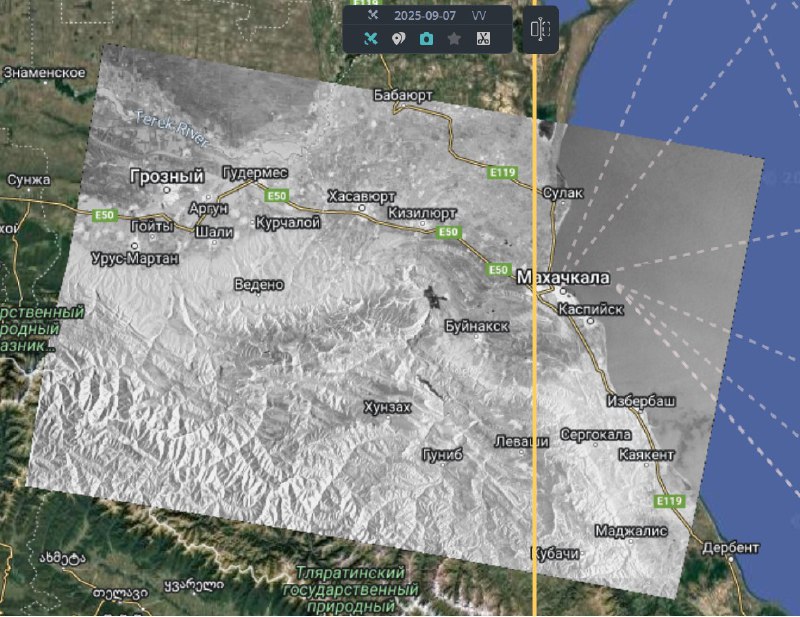Click the teal camera snapshot icon
The image size is (800, 617).
coord(426,39)
